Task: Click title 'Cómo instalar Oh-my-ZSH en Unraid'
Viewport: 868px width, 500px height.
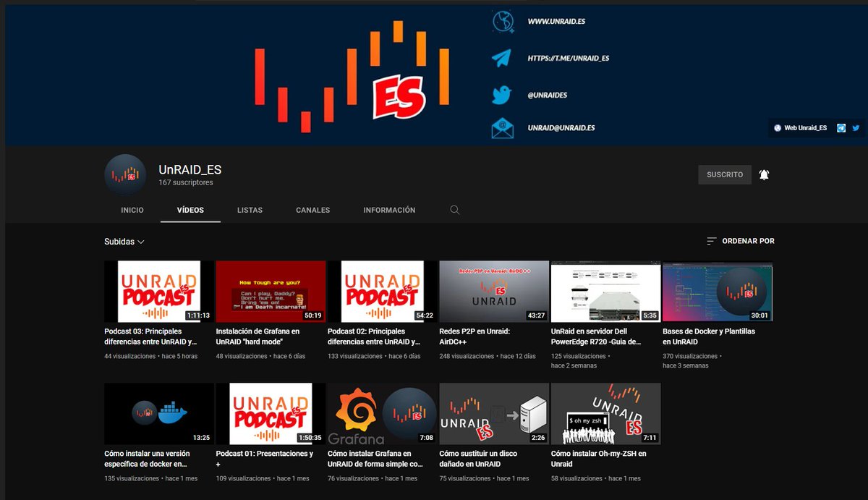Action: click(x=599, y=459)
